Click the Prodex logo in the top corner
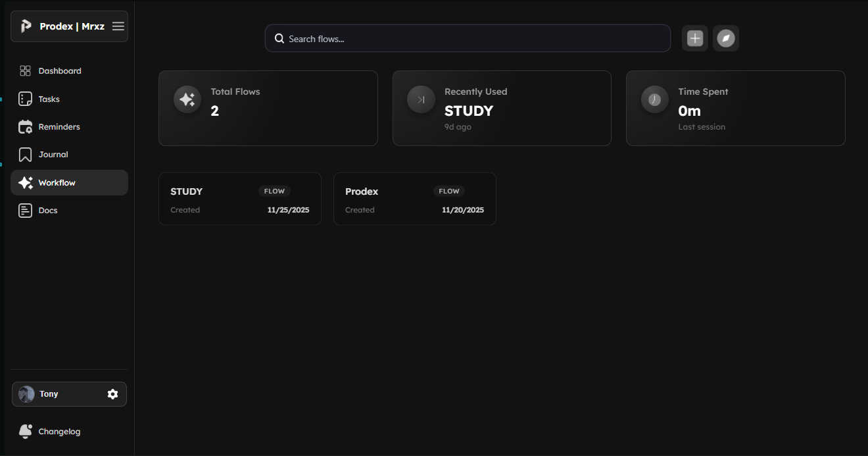This screenshot has width=868, height=456. click(x=26, y=26)
